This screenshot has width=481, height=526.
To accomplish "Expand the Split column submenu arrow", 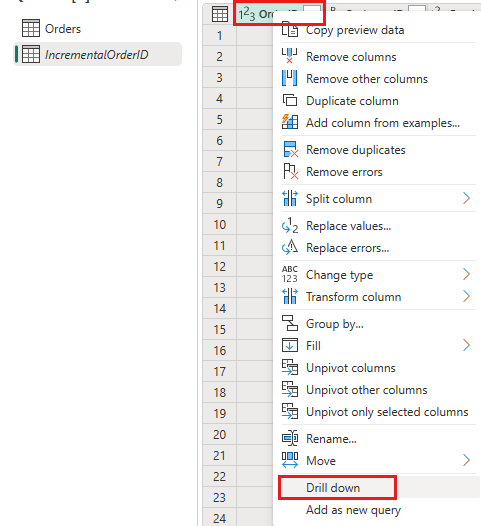I will point(467,198).
